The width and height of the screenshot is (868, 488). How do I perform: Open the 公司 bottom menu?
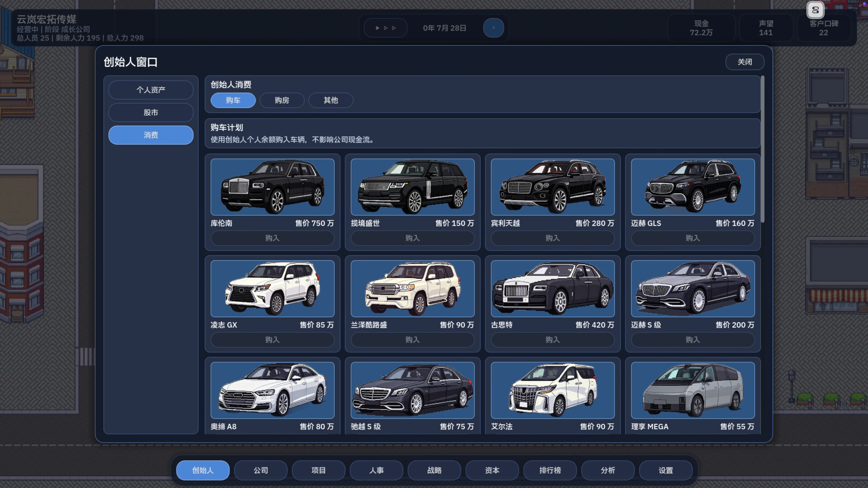click(x=261, y=470)
